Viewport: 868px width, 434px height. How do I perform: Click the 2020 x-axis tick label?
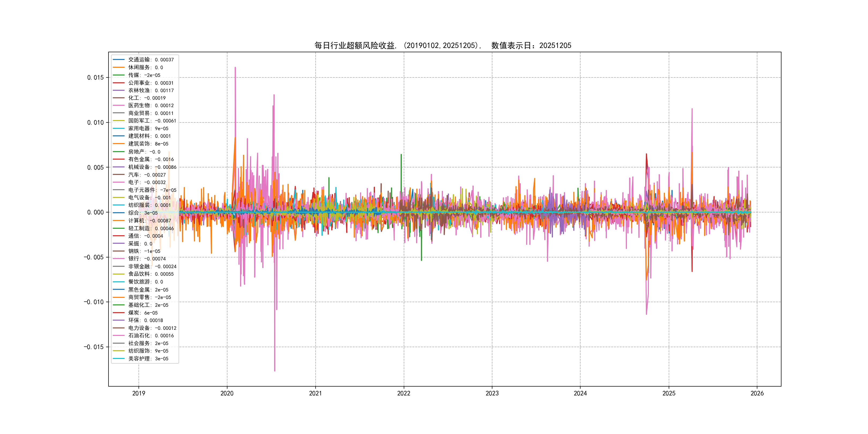[x=227, y=393]
